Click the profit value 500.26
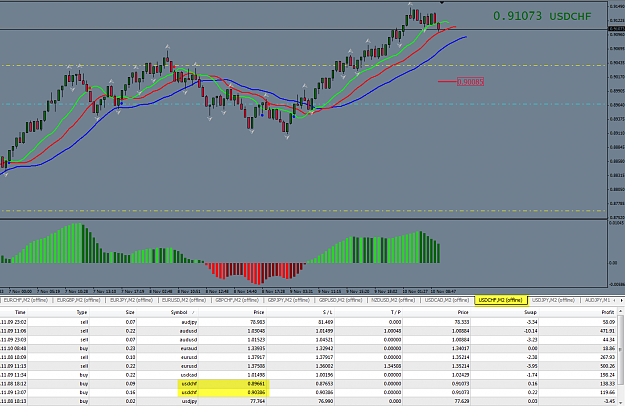Viewport: 625px width, 406px height. [607, 366]
